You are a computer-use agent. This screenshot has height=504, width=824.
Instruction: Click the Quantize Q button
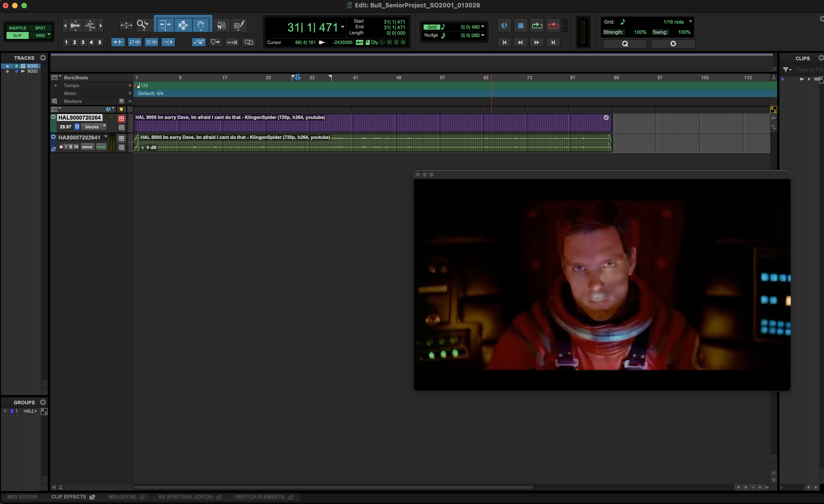[624, 44]
